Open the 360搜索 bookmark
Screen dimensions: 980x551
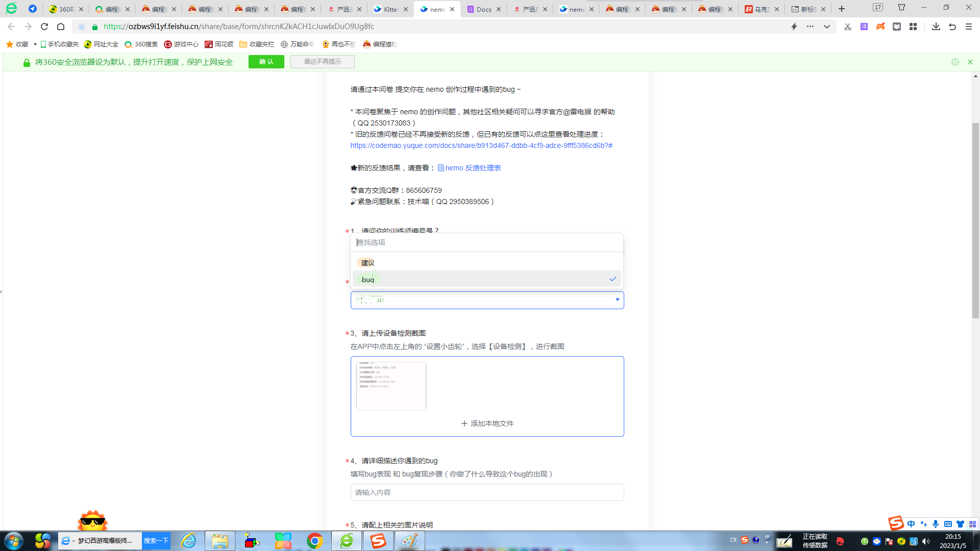coord(141,44)
